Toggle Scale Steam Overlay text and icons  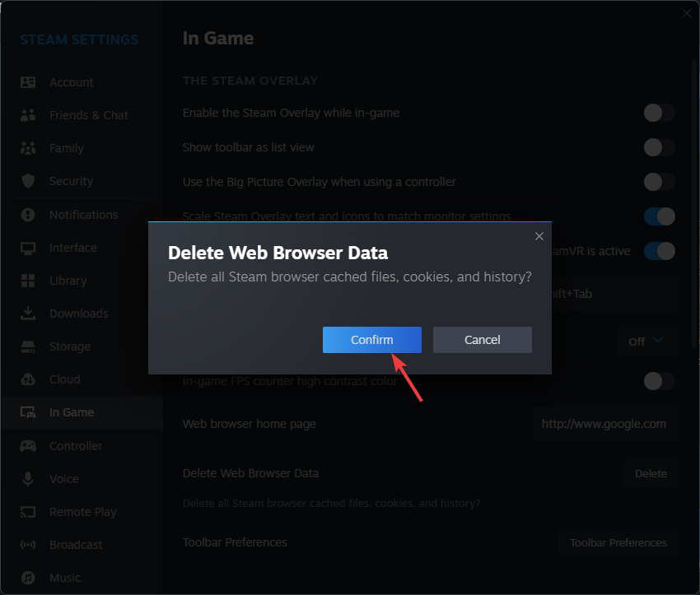pyautogui.click(x=659, y=216)
